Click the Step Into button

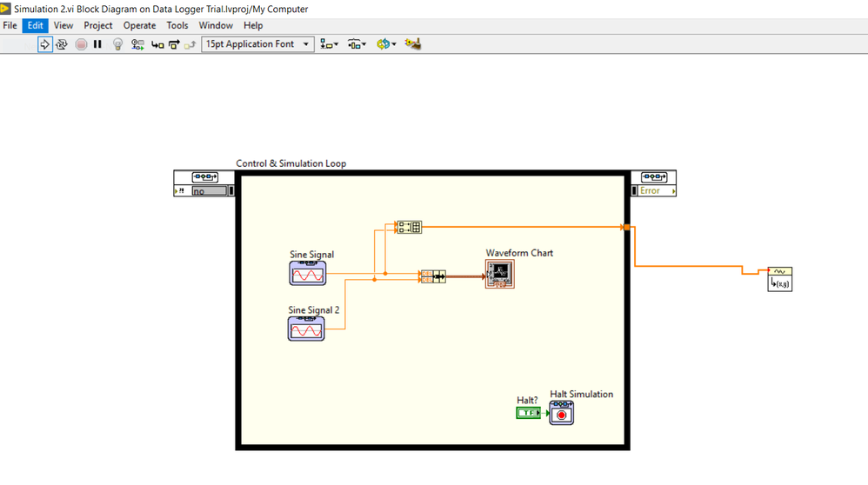pos(157,45)
